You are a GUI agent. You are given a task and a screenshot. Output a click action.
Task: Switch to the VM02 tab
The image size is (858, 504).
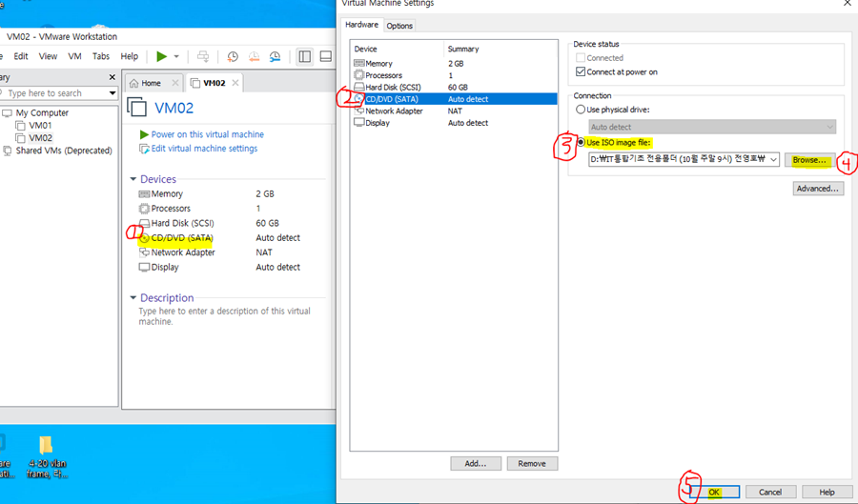click(214, 83)
